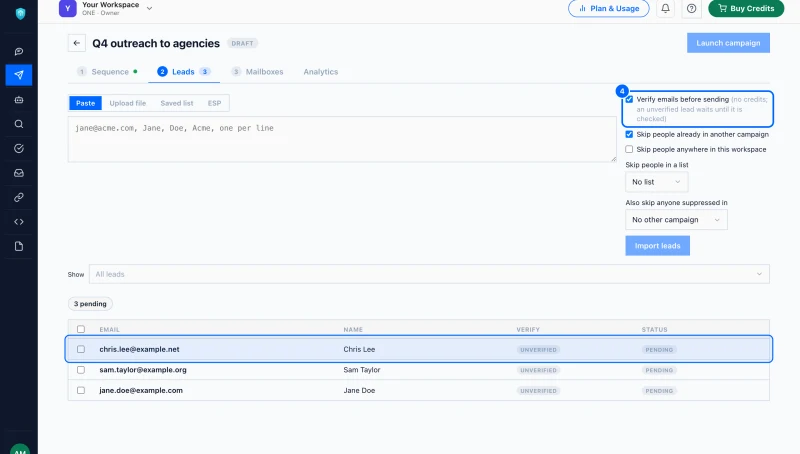The width and height of the screenshot is (800, 454).
Task: Click the Chris Lee name cell
Action: coord(359,349)
